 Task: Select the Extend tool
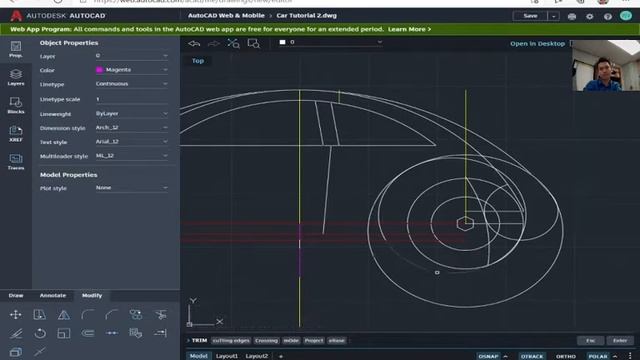coord(160,333)
